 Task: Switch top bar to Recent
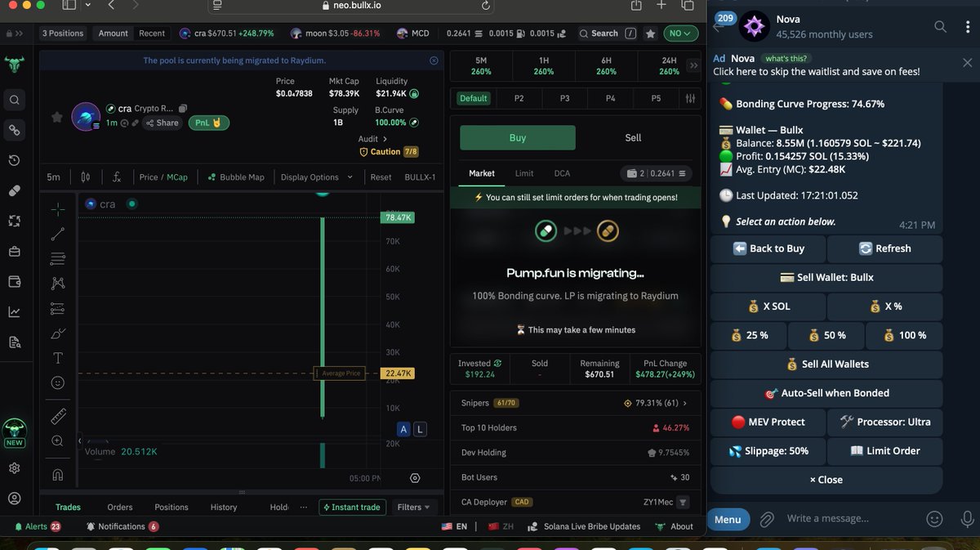pyautogui.click(x=152, y=34)
